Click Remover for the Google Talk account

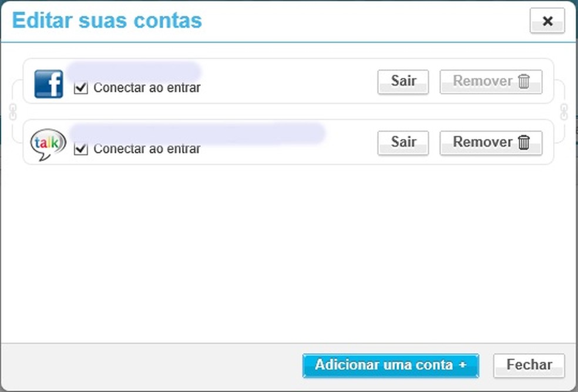click(491, 142)
